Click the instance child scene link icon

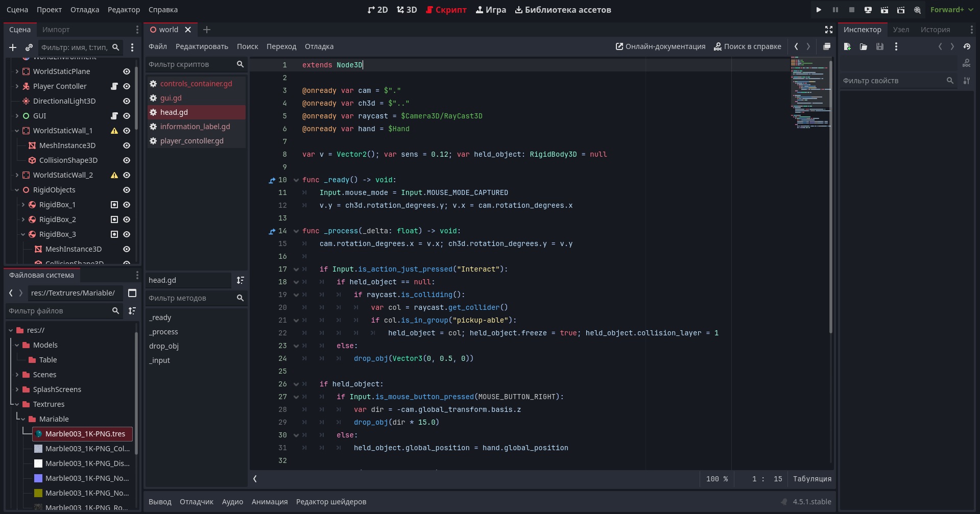(29, 47)
